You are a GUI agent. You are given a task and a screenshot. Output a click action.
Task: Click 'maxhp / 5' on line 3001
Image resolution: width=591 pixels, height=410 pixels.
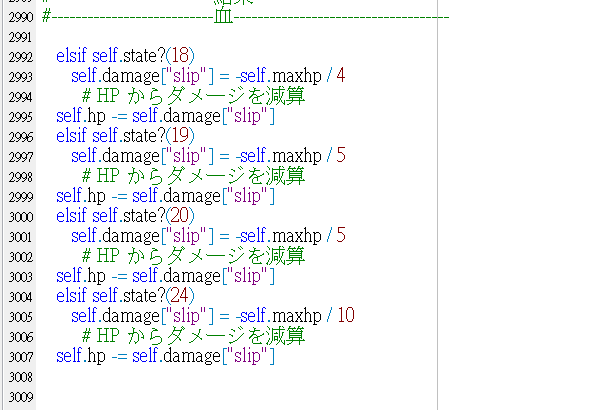pos(309,236)
